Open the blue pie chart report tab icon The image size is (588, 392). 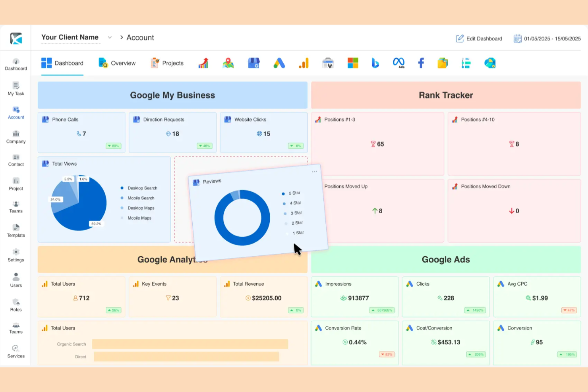[x=490, y=63]
